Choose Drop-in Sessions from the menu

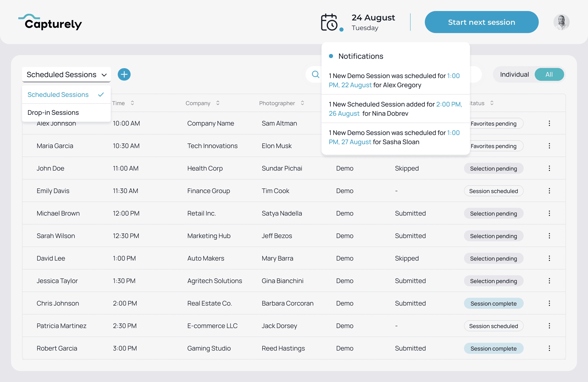click(53, 112)
